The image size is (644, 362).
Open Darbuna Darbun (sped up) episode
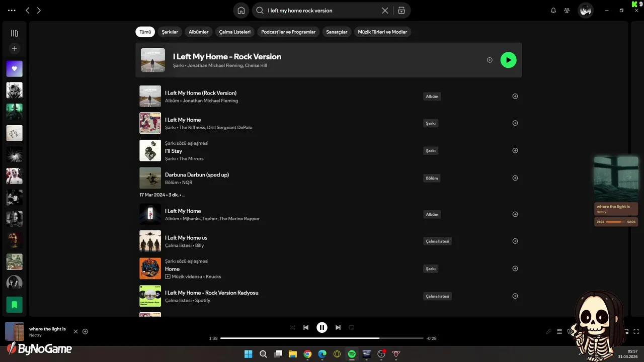click(x=197, y=174)
